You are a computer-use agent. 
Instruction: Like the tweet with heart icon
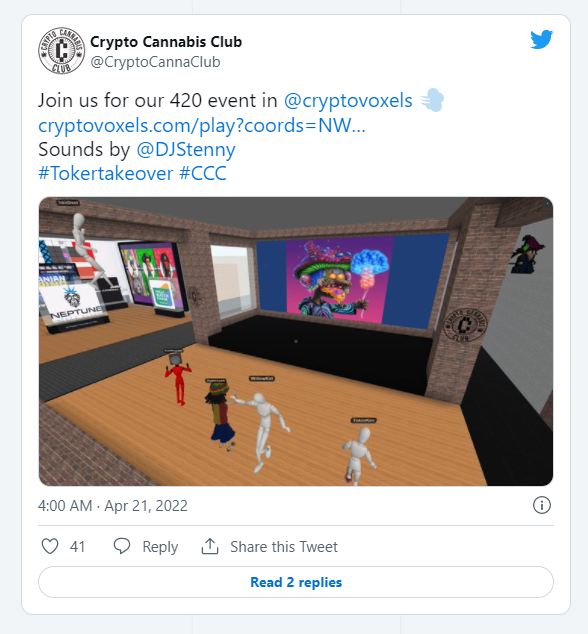50,546
